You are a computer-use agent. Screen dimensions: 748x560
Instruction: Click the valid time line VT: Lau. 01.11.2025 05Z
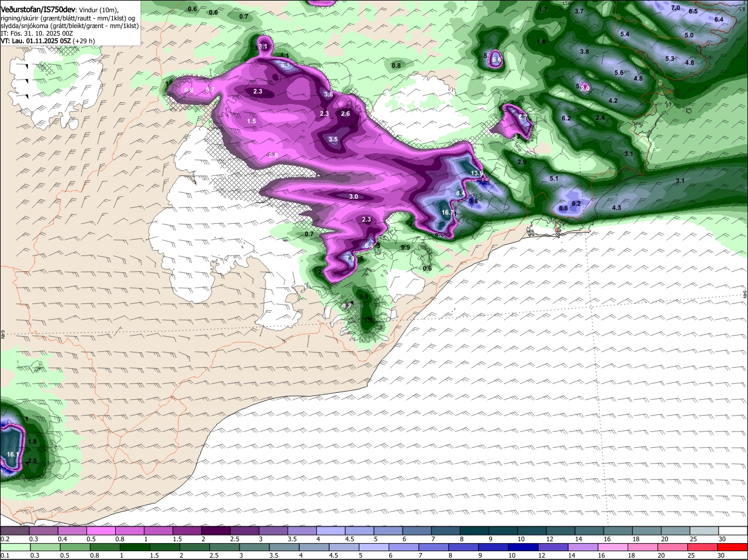click(x=36, y=41)
